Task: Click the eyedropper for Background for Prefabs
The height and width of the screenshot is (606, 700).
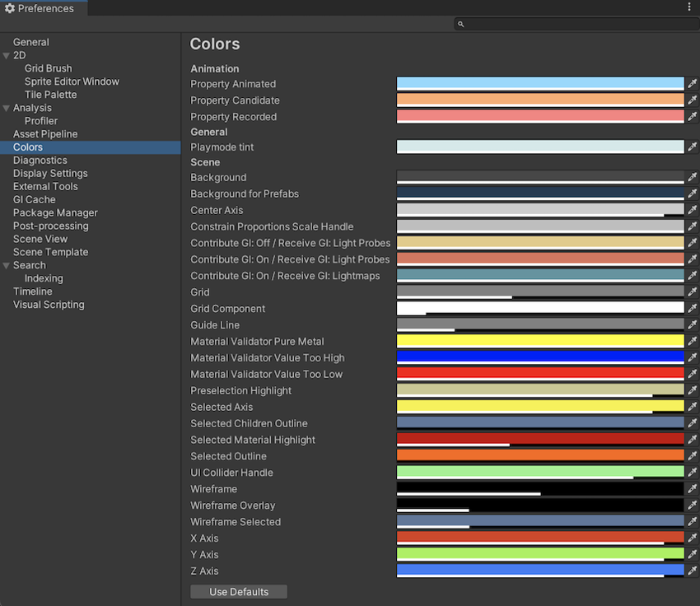Action: pyautogui.click(x=692, y=193)
